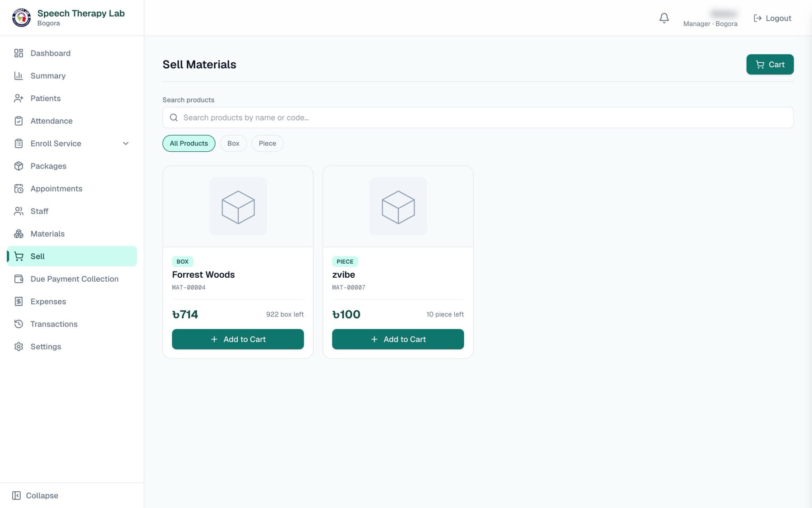Click the BOX tag on Forrest Woods
Screen dimensions: 812x508
[182, 261]
